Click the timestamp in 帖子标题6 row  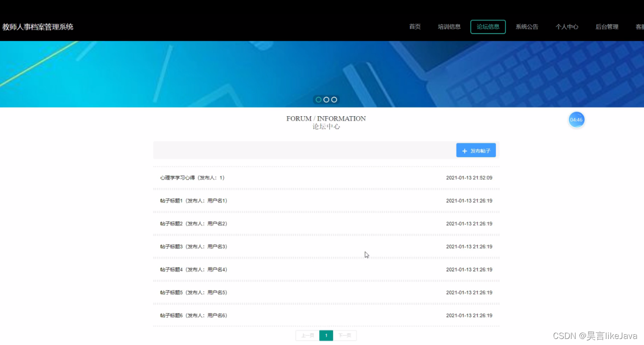[x=469, y=315]
